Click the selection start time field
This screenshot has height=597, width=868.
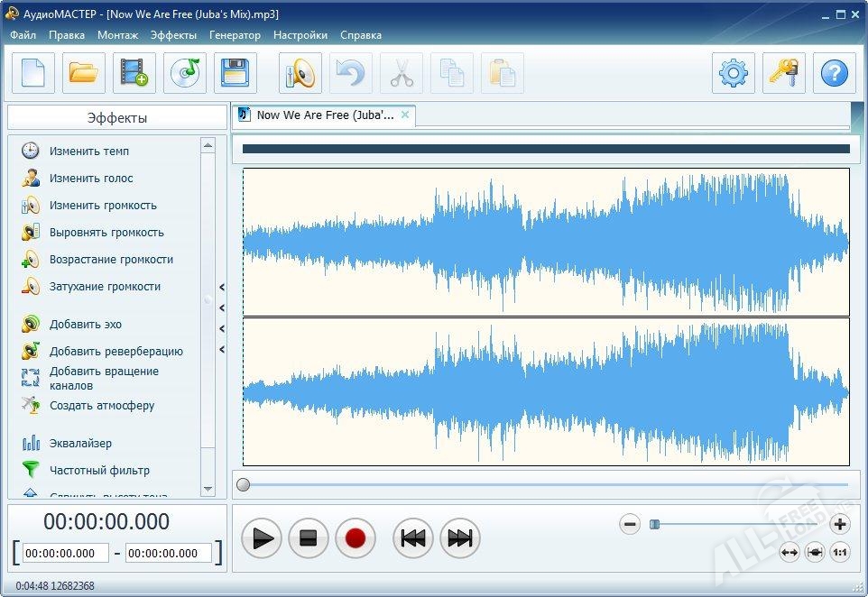click(x=66, y=553)
